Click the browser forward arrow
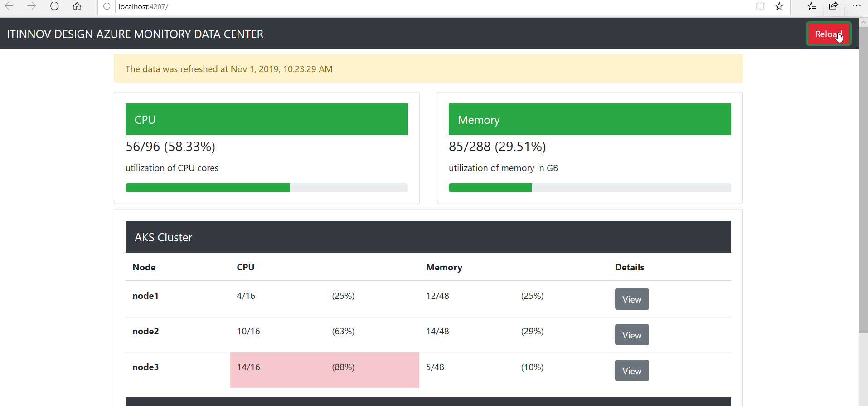The image size is (868, 406). (x=31, y=6)
